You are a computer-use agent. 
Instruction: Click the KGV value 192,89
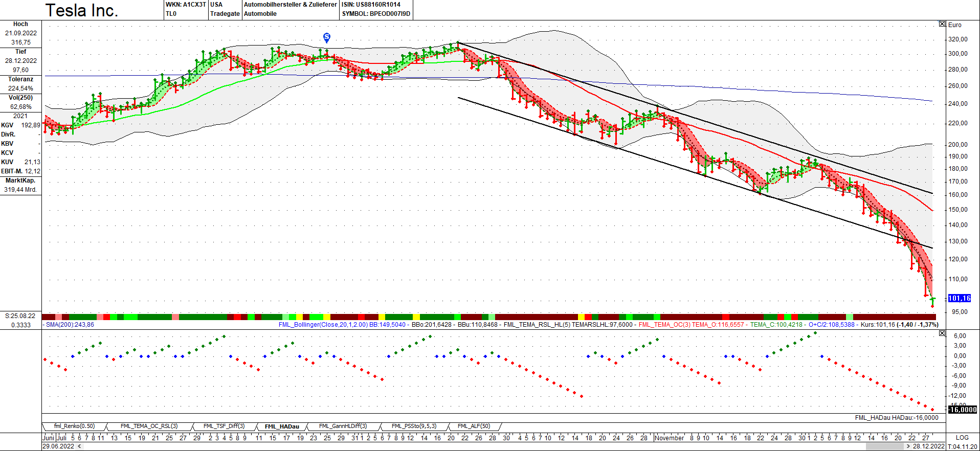(31, 125)
